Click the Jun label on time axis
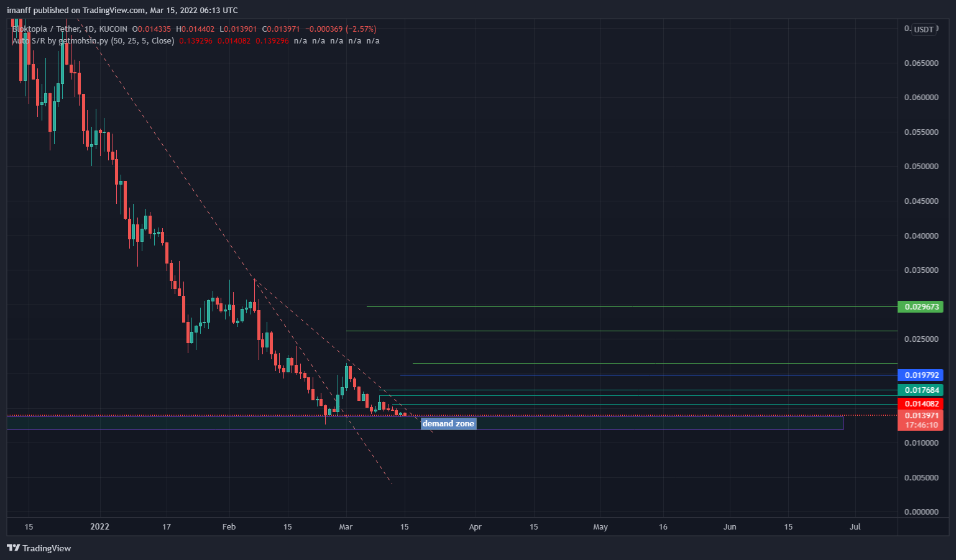 (x=730, y=527)
